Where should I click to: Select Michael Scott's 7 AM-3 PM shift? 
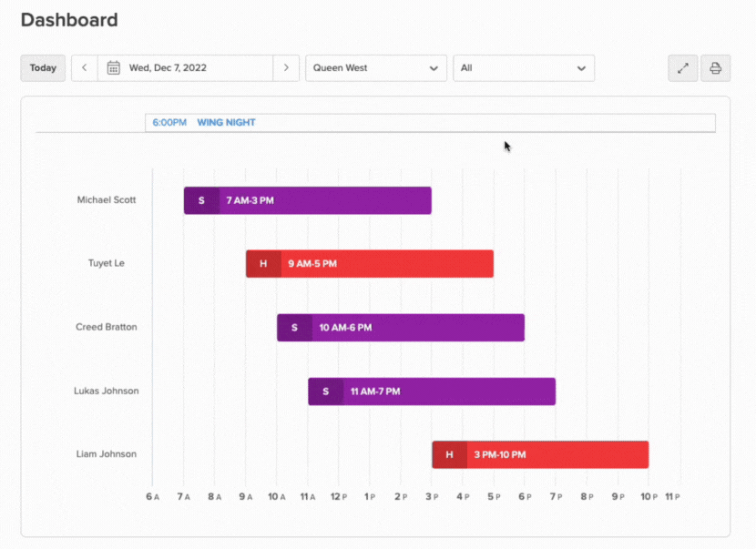coord(324,200)
